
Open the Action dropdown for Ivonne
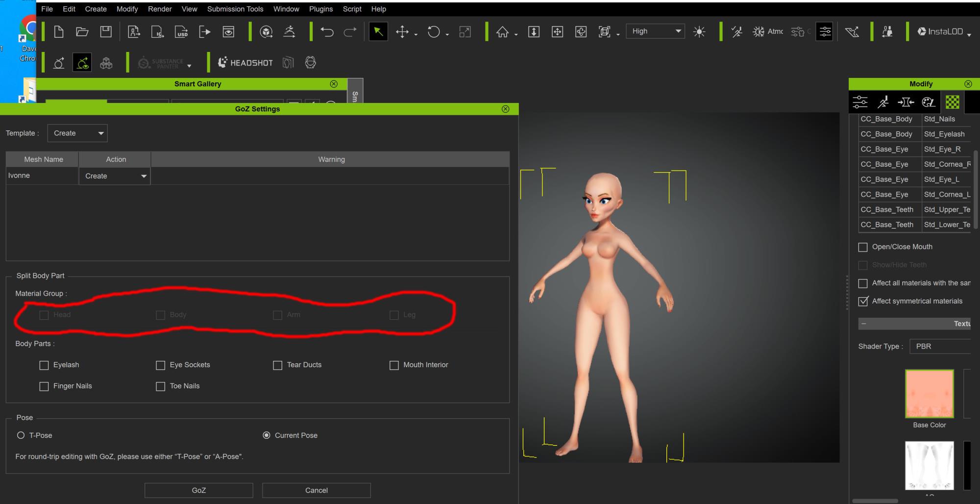click(115, 176)
